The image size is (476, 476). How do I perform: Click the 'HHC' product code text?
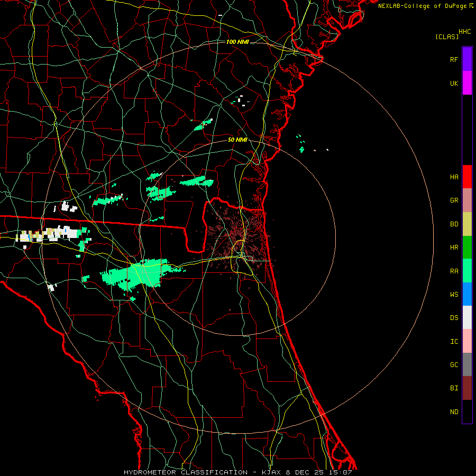tap(464, 32)
